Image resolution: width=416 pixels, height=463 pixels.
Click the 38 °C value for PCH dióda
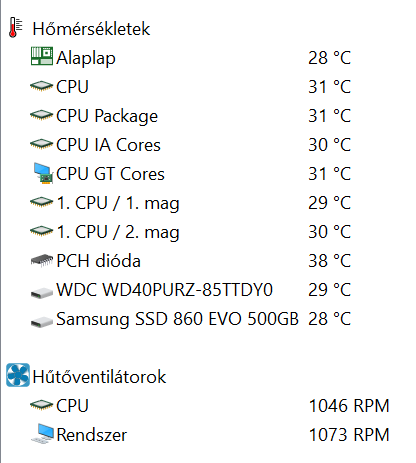pos(329,261)
